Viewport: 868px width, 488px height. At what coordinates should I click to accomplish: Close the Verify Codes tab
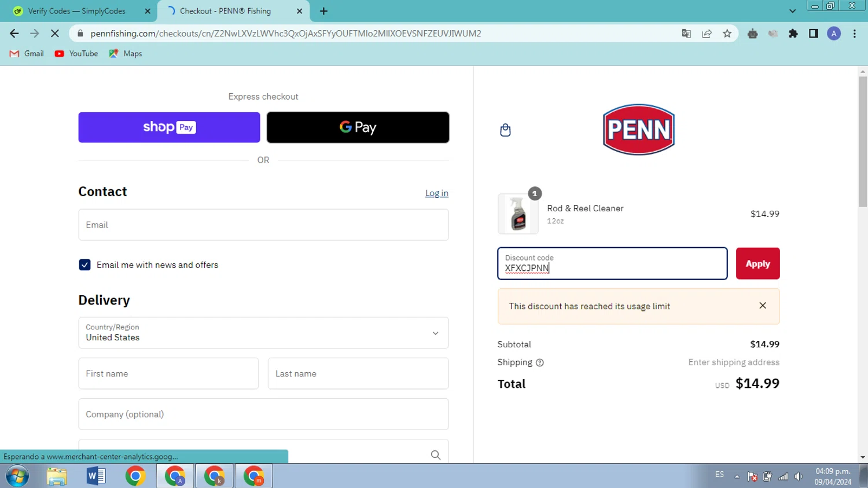pyautogui.click(x=148, y=11)
